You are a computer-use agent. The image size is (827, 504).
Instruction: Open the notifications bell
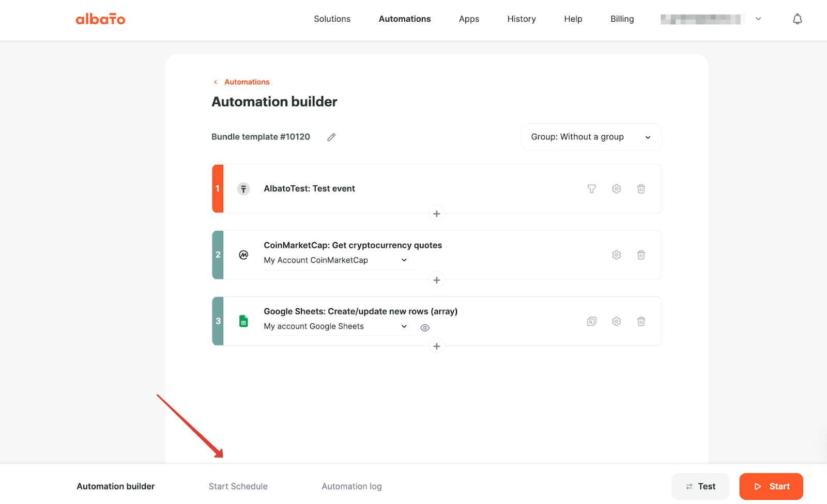point(798,19)
